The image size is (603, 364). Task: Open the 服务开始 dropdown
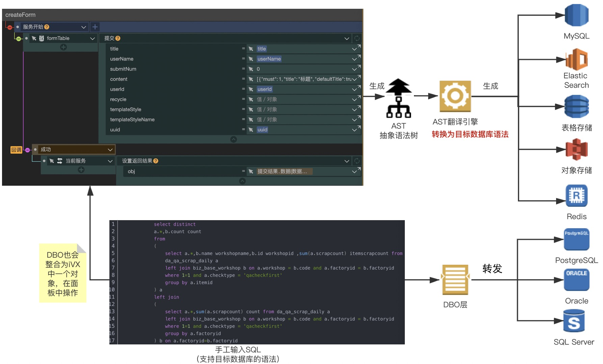[83, 27]
